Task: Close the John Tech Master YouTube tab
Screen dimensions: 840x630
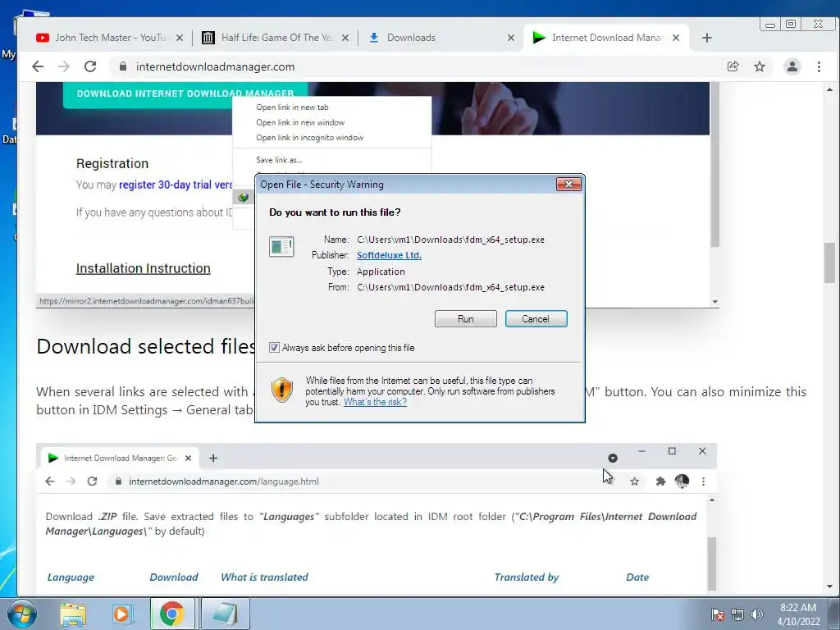Action: [180, 38]
